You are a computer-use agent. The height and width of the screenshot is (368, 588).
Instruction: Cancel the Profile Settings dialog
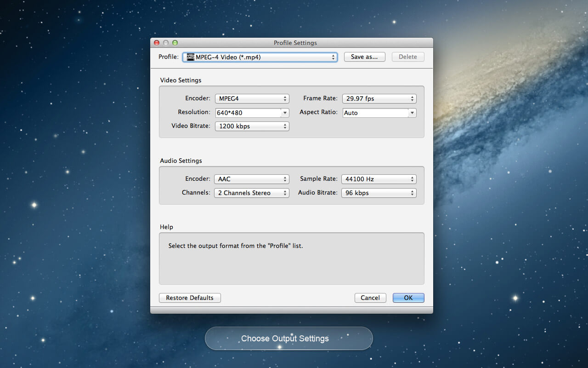point(370,298)
